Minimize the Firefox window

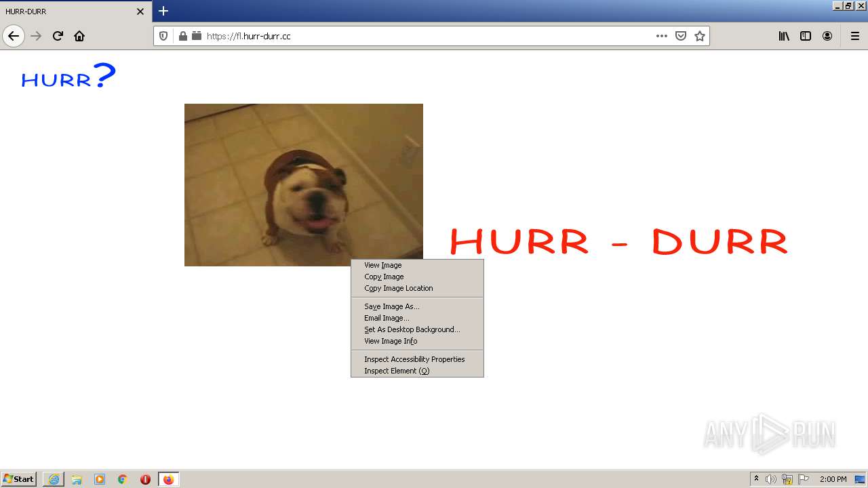click(x=838, y=6)
